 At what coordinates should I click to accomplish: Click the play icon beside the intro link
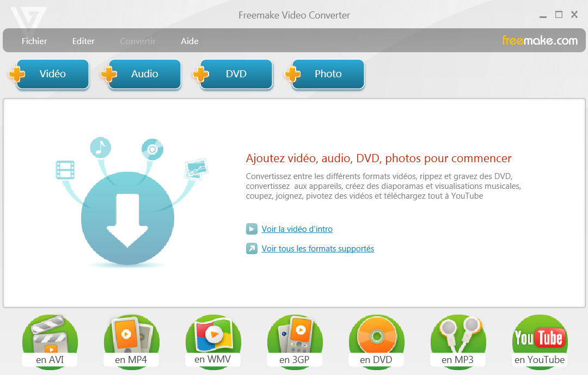(x=252, y=229)
